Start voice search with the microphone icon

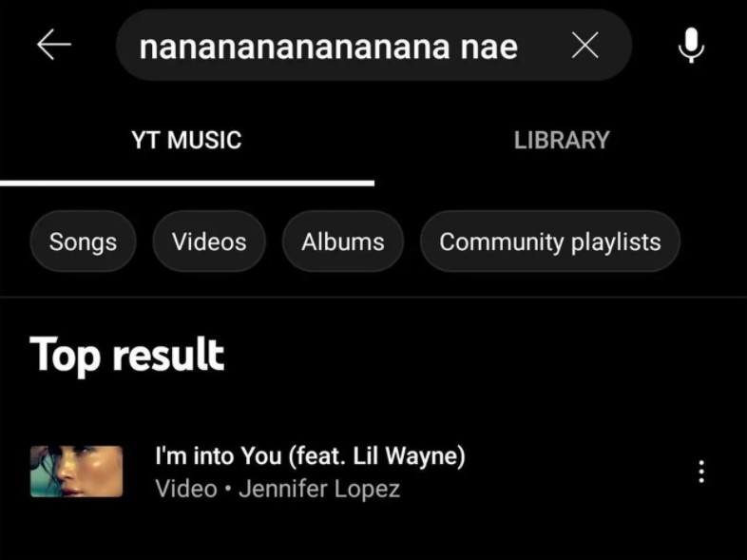691,46
